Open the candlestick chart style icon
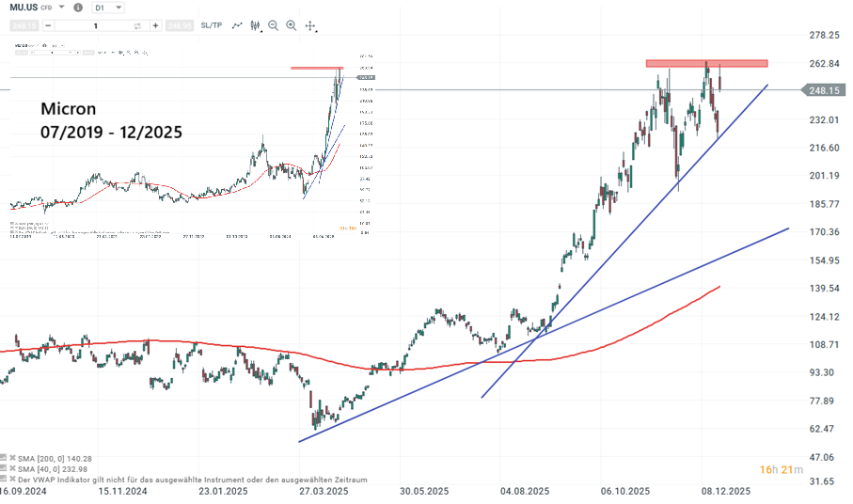This screenshot has width=853, height=504. [255, 25]
